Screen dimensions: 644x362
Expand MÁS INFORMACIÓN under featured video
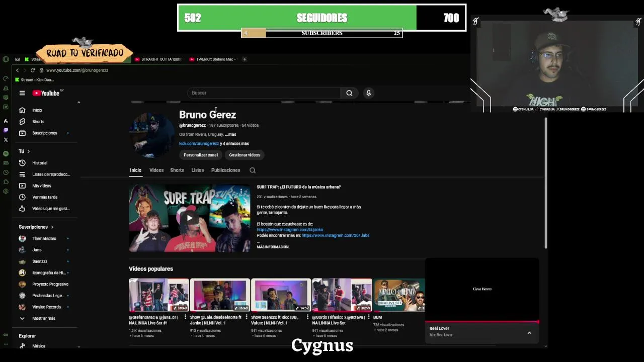(x=273, y=247)
